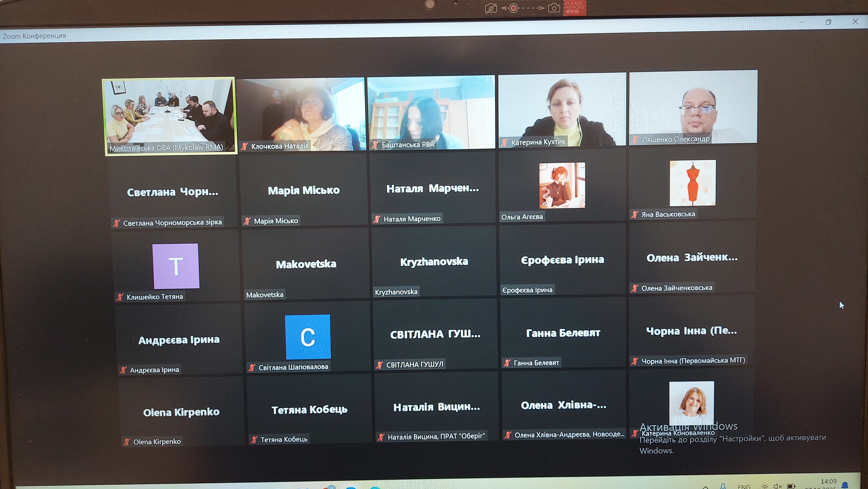This screenshot has height=489, width=868.
Task: Select the Makovetska participant tile
Action: point(306,264)
